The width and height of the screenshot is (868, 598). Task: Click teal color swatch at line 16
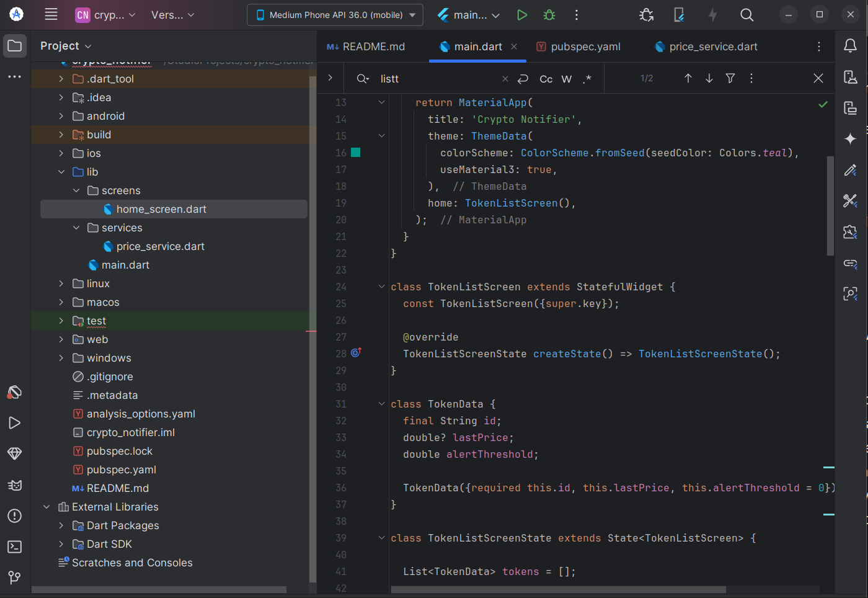(x=356, y=153)
